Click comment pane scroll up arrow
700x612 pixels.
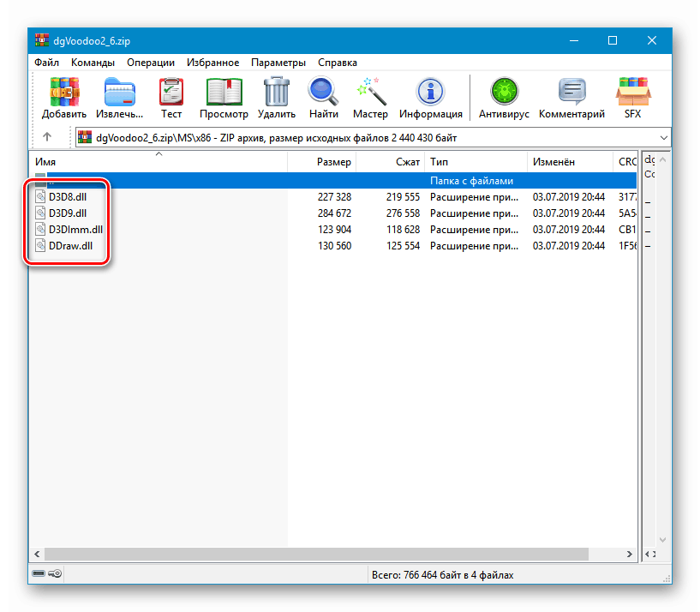tap(662, 159)
